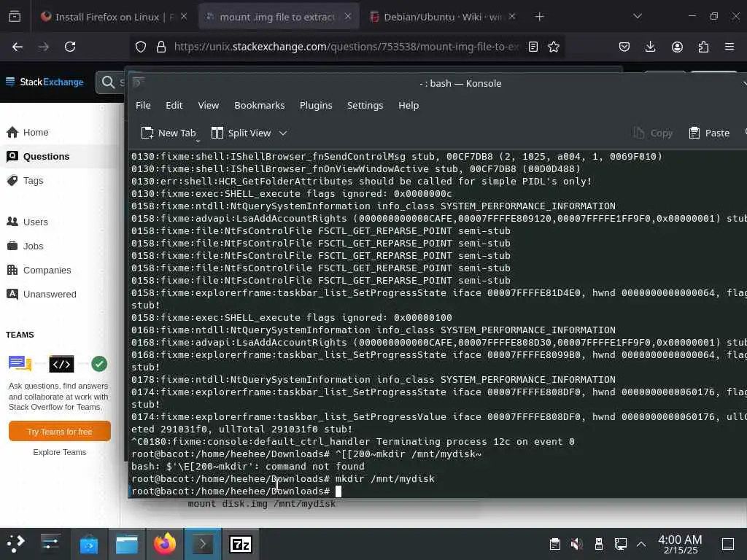Screen dimensions: 747x560
Task: Expand the Split View dropdown arrow
Action: 282,133
